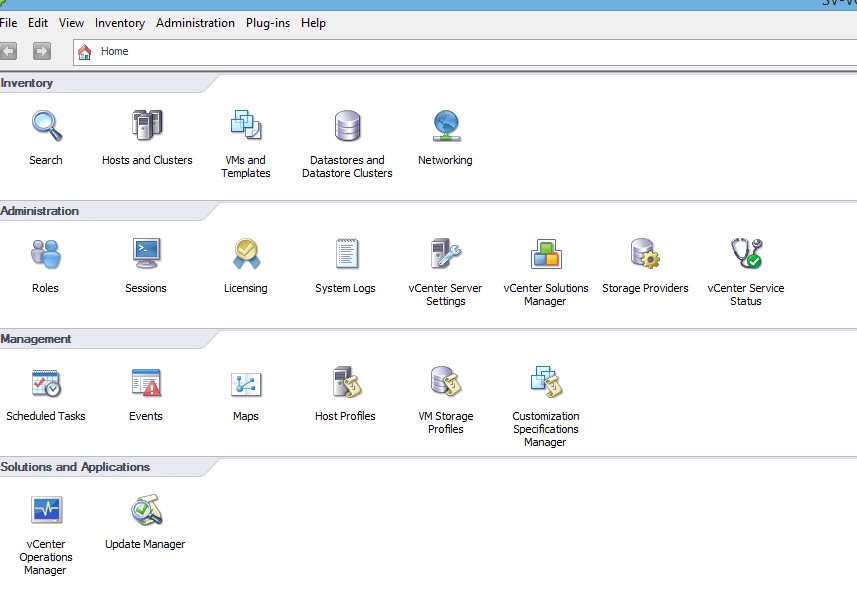Open the File menu

pos(8,23)
